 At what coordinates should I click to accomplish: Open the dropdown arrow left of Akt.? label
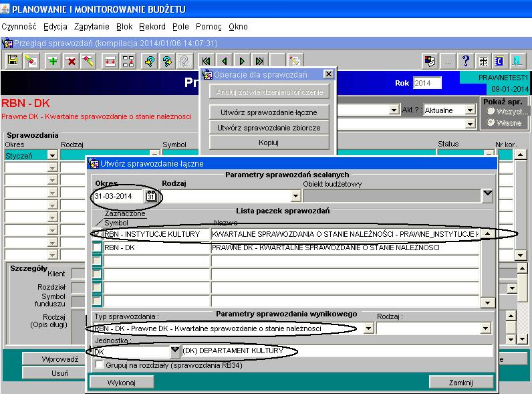(x=394, y=110)
